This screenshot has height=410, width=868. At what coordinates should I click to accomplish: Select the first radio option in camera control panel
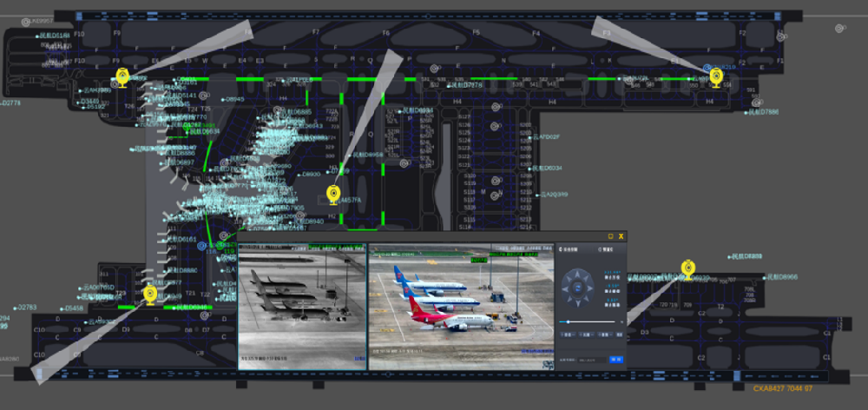561,249
